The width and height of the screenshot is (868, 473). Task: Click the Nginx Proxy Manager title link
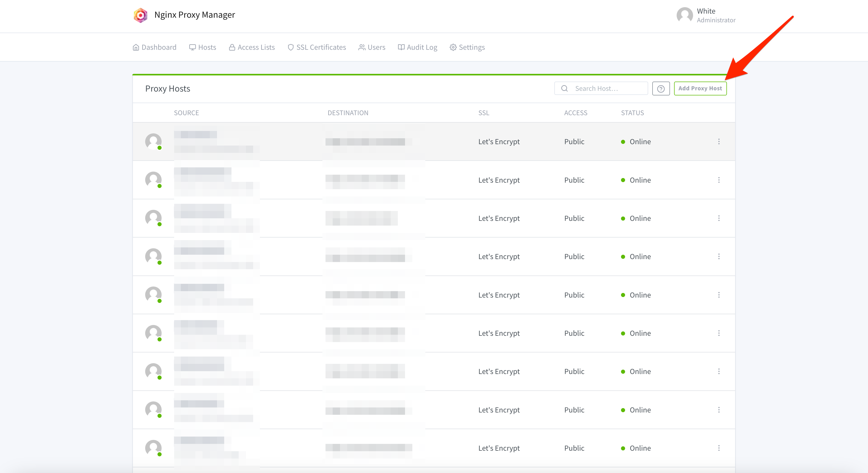(x=194, y=15)
